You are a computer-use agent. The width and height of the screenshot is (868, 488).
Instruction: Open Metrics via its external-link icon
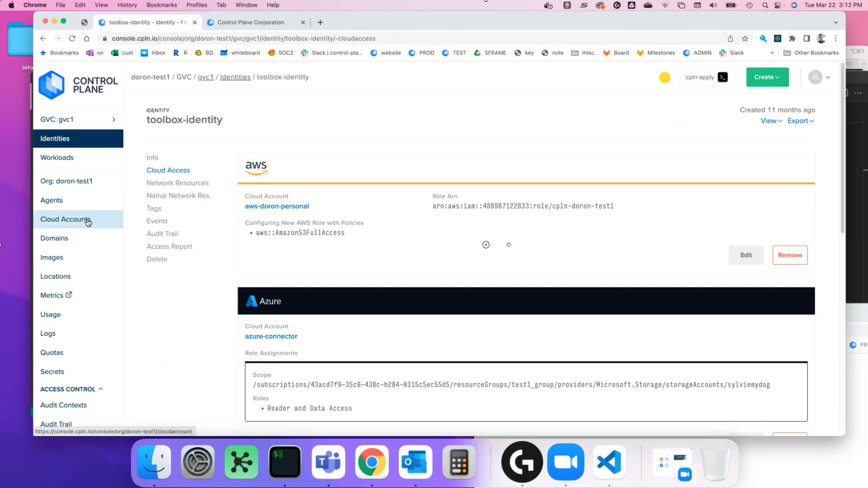pos(68,295)
